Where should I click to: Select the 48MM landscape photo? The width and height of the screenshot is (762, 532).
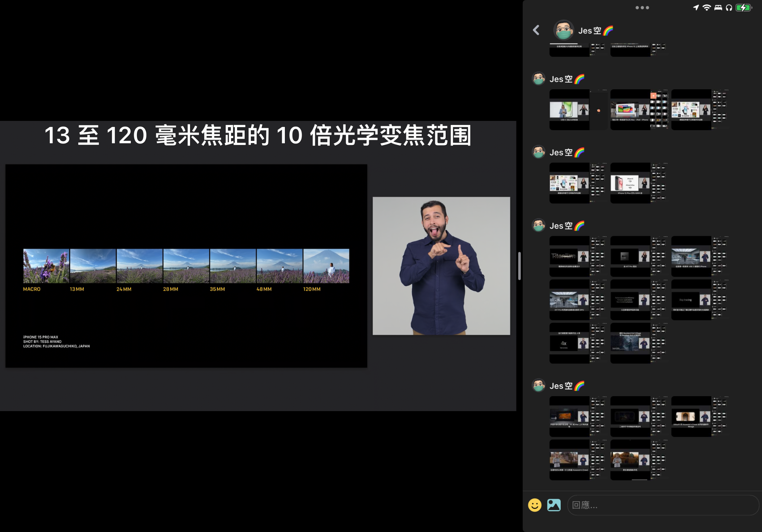coord(280,266)
